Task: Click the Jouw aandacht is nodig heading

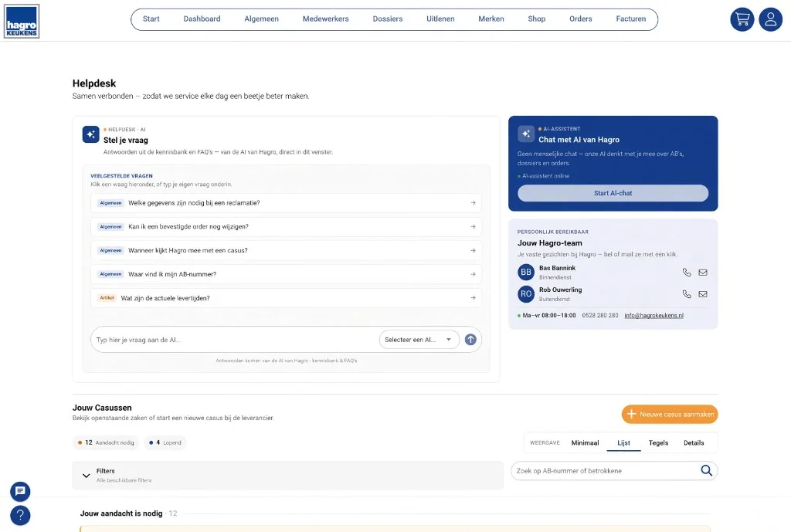Action: 121,513
